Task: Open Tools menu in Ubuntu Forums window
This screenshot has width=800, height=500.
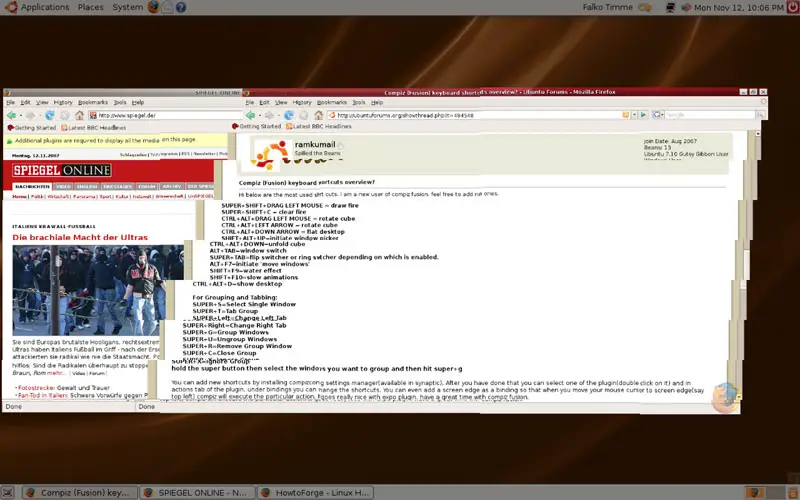Action: click(x=359, y=102)
